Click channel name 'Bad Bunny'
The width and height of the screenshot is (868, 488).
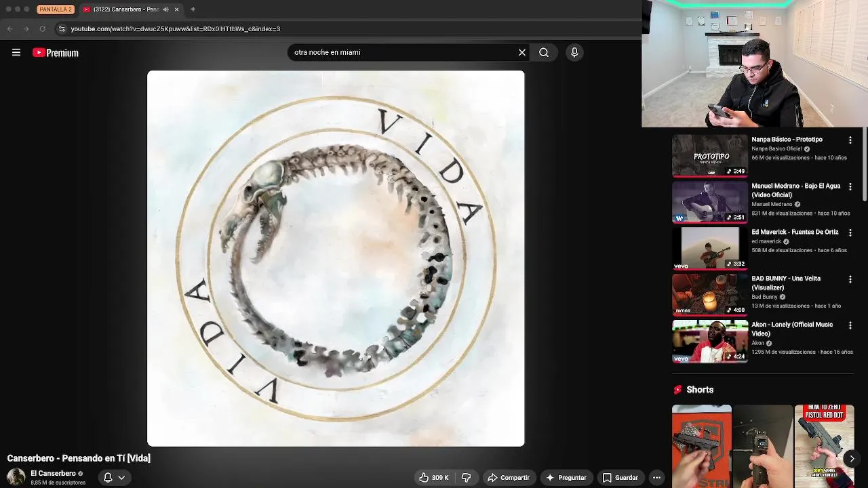(x=764, y=297)
